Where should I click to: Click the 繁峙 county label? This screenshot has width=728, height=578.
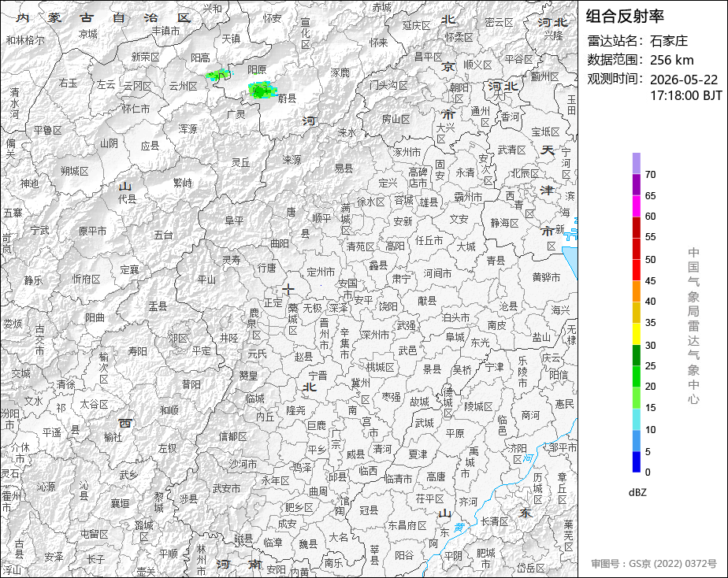(183, 183)
